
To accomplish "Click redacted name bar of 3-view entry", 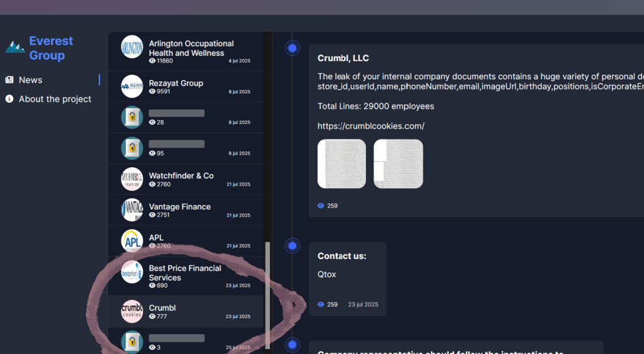I will tap(177, 338).
